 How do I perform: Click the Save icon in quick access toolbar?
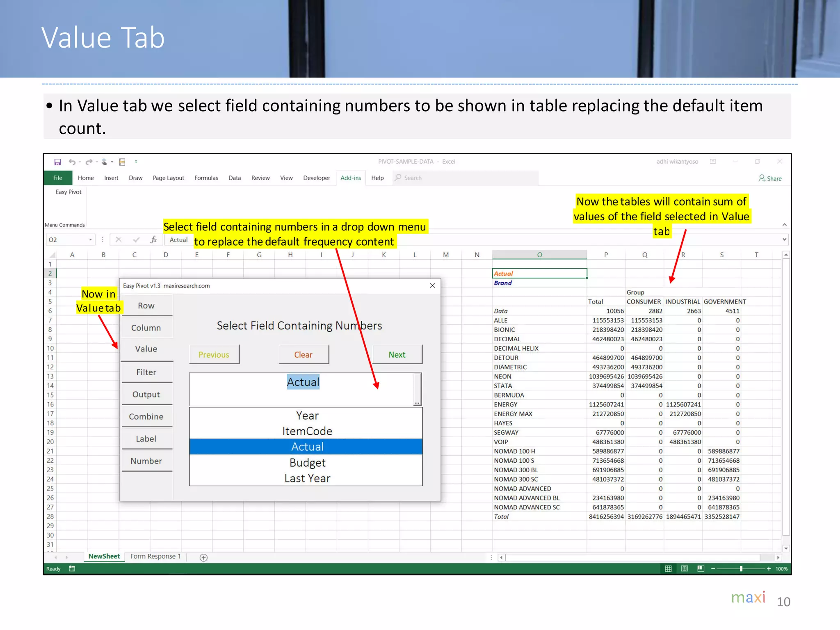(57, 162)
